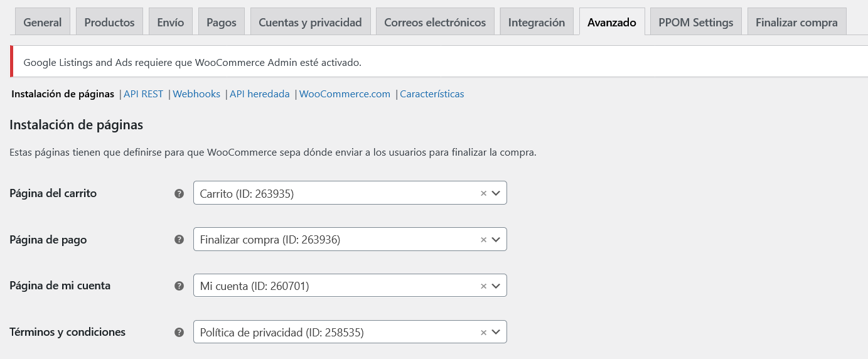Screen dimensions: 868x359
Task: Open the Cuentas y privacidad tab
Action: [x=310, y=22]
